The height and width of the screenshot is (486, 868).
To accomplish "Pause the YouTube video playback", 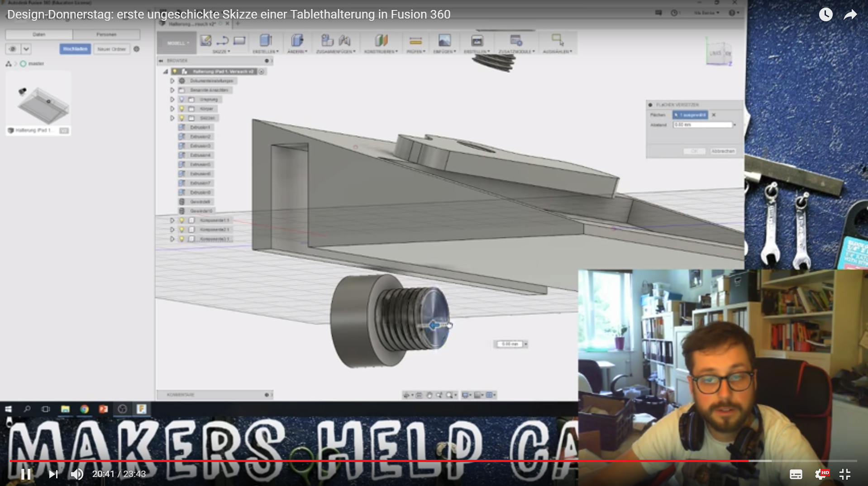I will pyautogui.click(x=26, y=474).
